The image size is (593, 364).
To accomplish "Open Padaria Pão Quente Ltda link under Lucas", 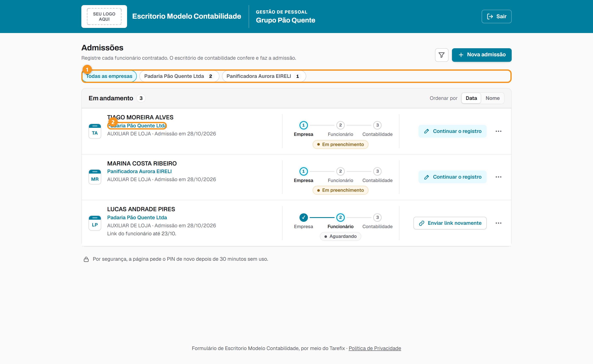I will coord(137,217).
